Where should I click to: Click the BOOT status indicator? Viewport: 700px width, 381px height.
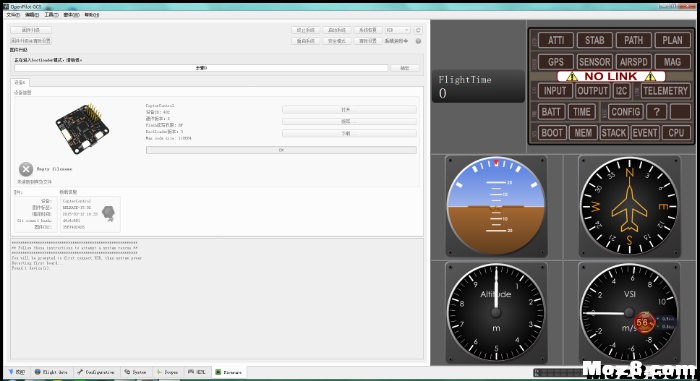[552, 133]
